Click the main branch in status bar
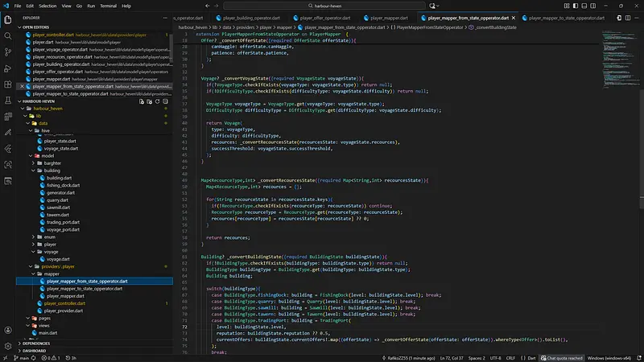Viewport: 644px width, 362px height. (x=21, y=357)
